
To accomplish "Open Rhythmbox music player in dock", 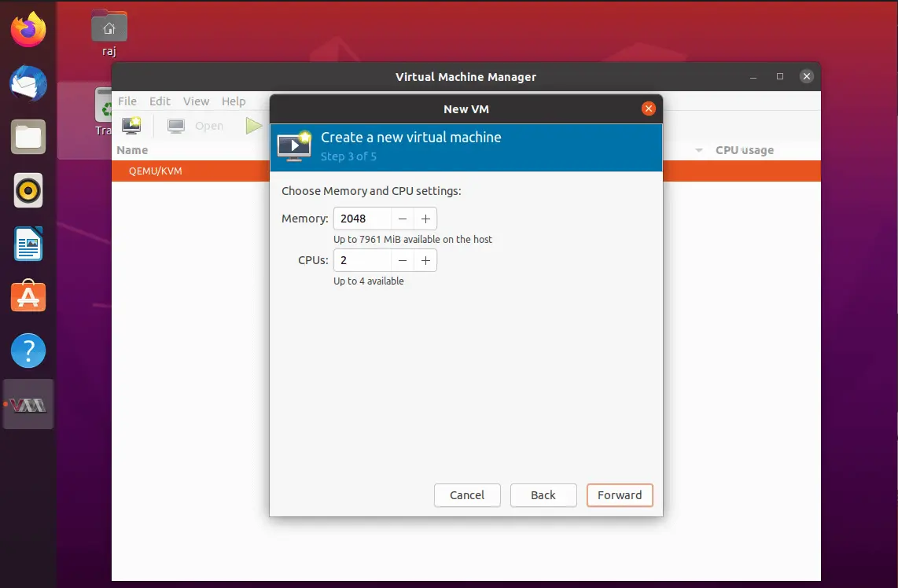I will tap(28, 190).
